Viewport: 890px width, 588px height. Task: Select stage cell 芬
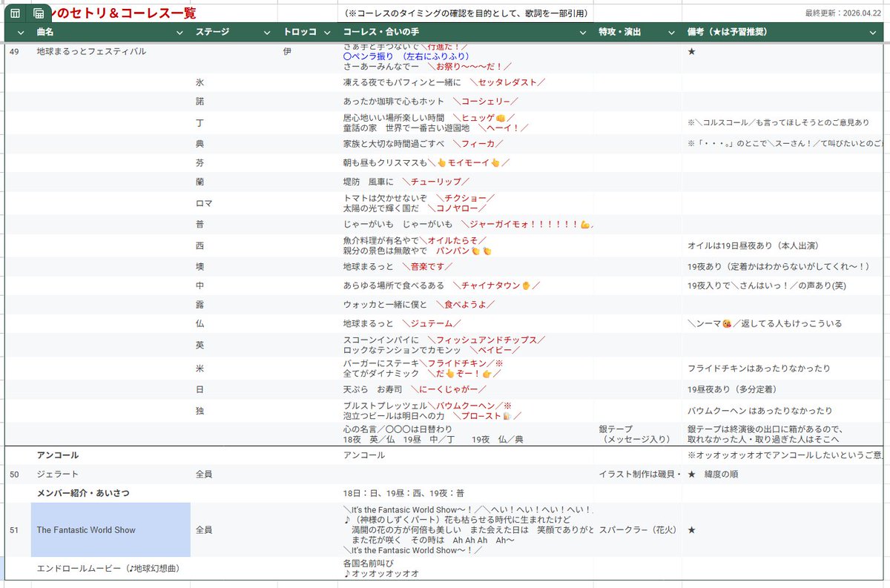[x=234, y=162]
